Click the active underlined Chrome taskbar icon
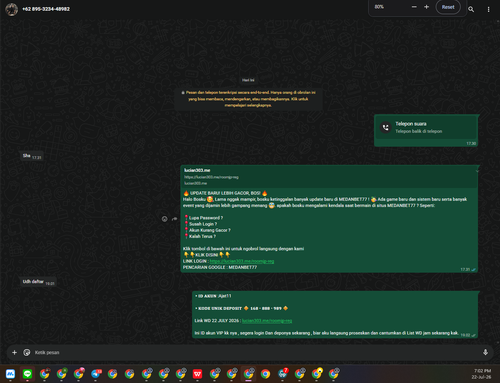The image size is (500, 383). [248, 374]
